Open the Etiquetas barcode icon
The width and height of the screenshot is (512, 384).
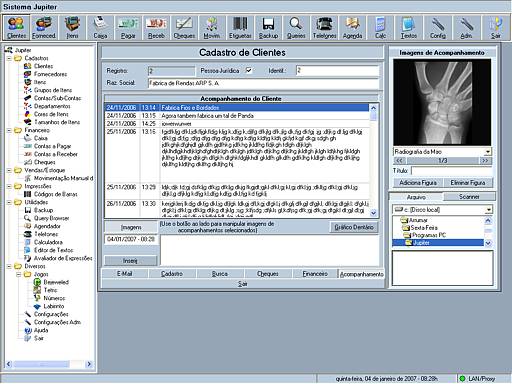240,27
